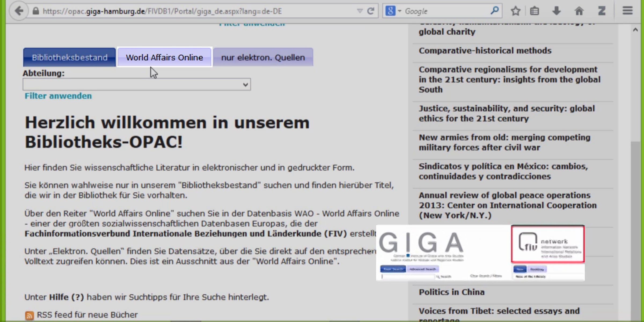This screenshot has width=644, height=322.
Task: Click the Filter anwenden link
Action: coord(58,96)
